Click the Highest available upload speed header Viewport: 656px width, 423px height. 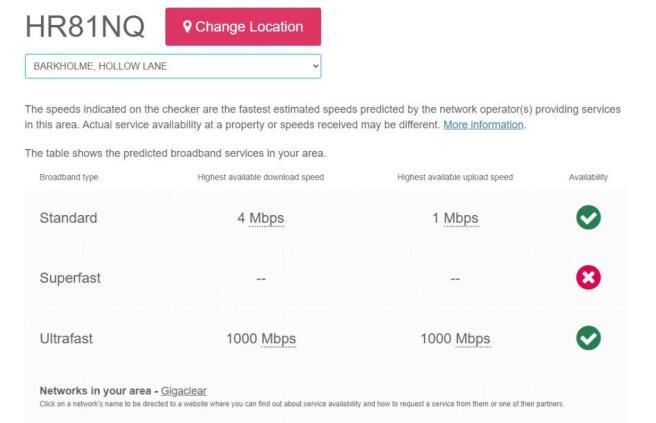[455, 177]
